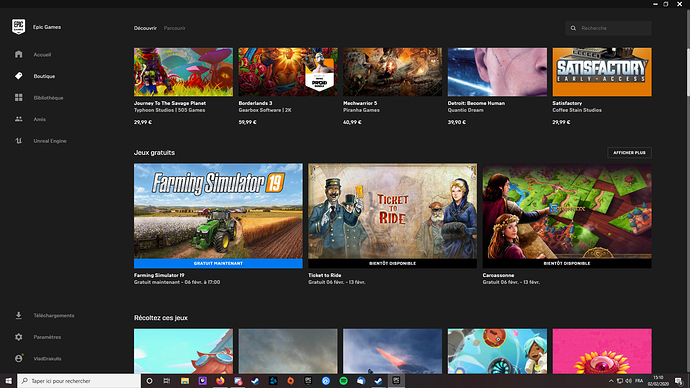Open the Téléchargements download icon
Image resolution: width=690 pixels, height=388 pixels.
coord(18,315)
